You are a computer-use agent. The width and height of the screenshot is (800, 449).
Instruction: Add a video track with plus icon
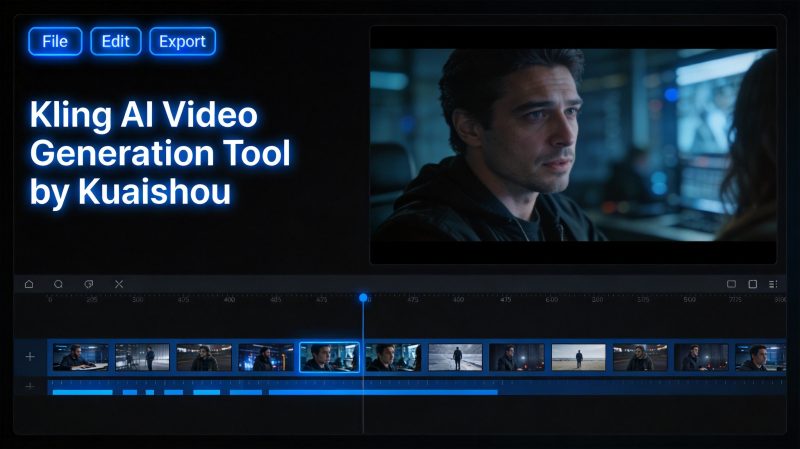pos(30,357)
